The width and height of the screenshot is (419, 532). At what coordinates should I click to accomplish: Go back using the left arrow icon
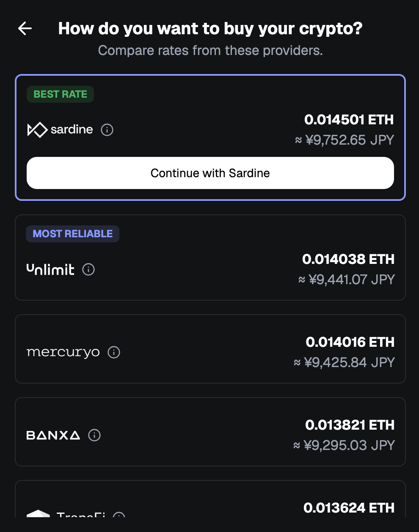pyautogui.click(x=25, y=28)
